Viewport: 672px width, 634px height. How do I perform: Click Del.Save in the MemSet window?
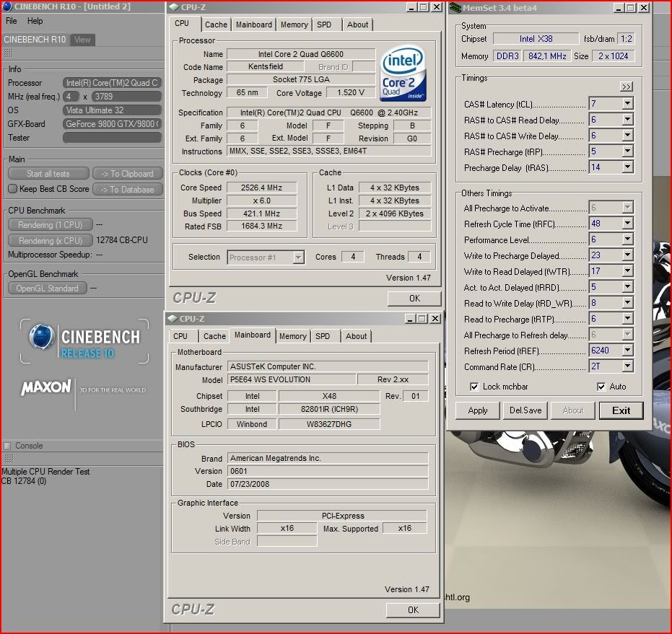pyautogui.click(x=525, y=410)
